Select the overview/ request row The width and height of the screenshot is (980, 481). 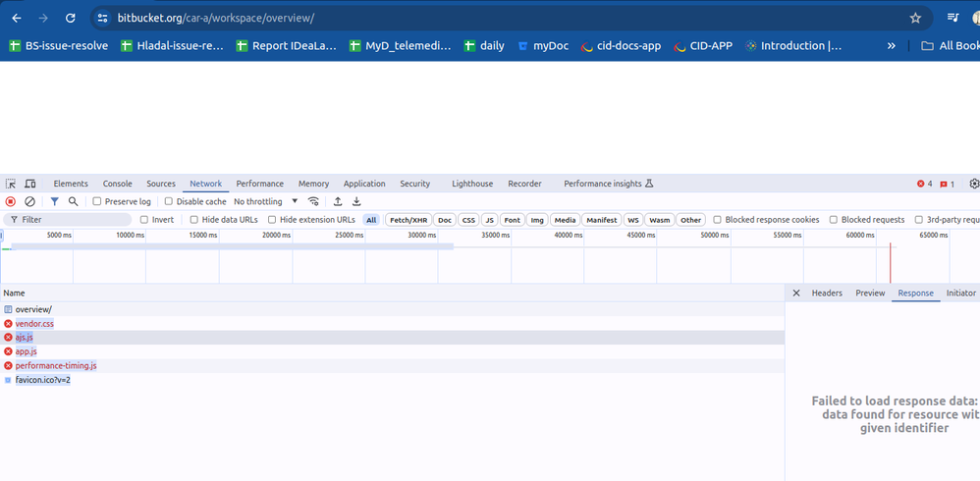click(x=393, y=309)
